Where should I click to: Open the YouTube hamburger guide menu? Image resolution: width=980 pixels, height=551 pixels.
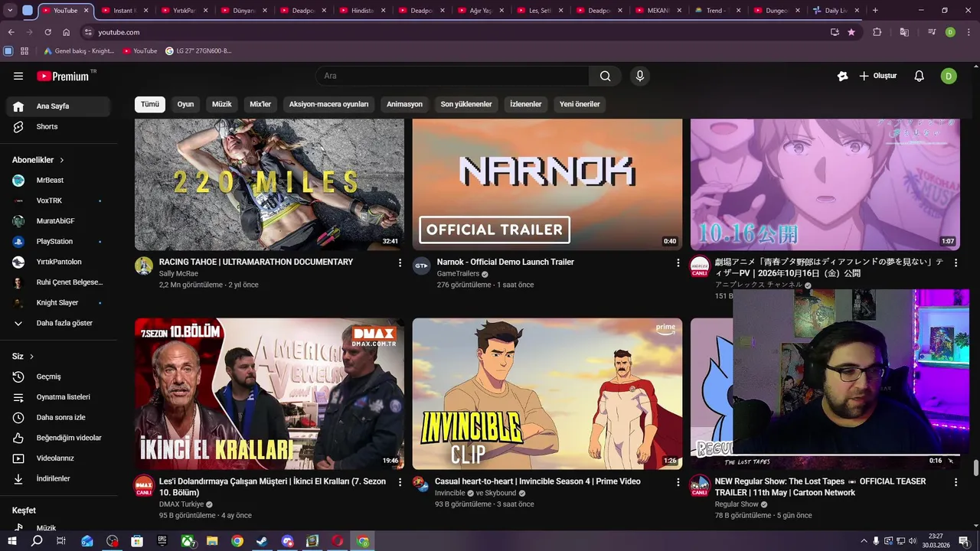click(18, 76)
